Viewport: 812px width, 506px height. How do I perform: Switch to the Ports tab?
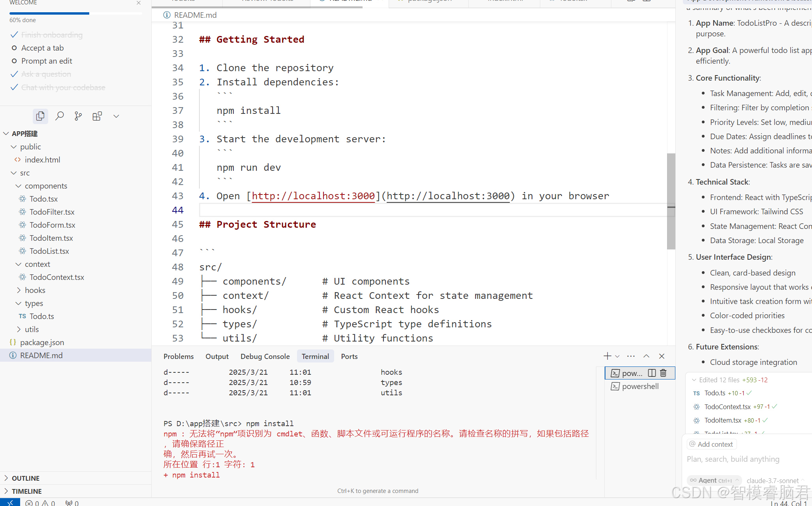pos(349,356)
